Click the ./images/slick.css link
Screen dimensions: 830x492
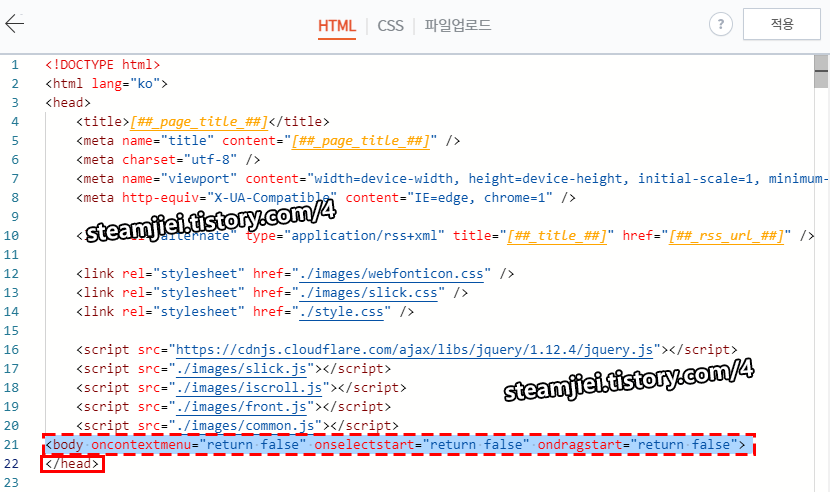pyautogui.click(x=368, y=293)
